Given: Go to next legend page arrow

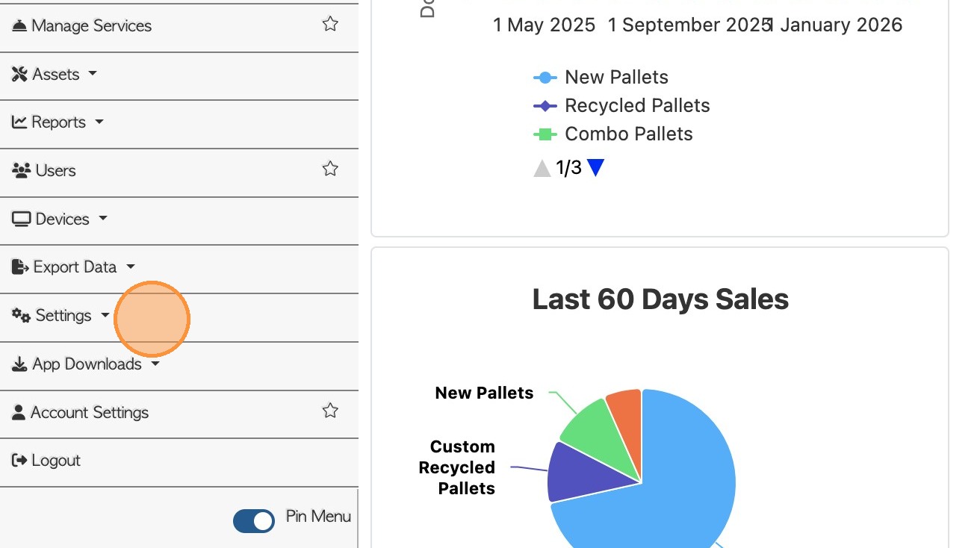Looking at the screenshot, I should click(x=595, y=168).
